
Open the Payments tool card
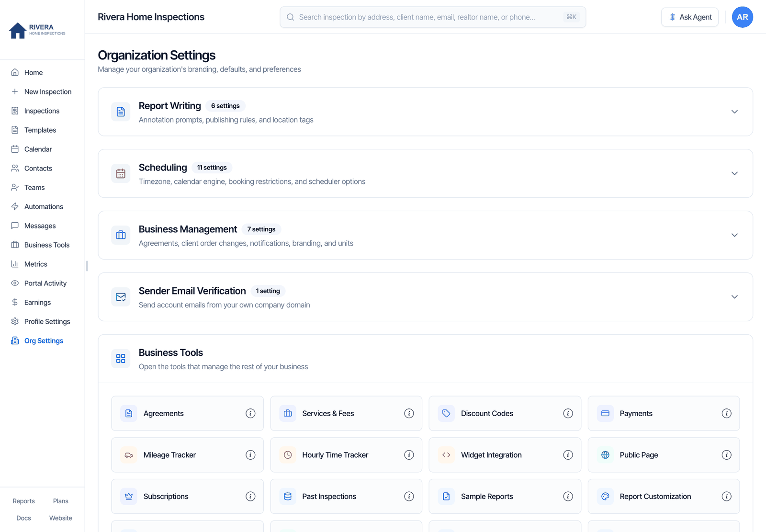pos(664,413)
